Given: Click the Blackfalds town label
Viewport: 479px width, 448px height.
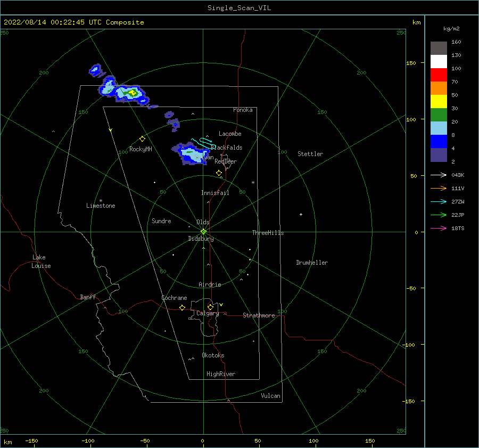Looking at the screenshot, I should 226,148.
